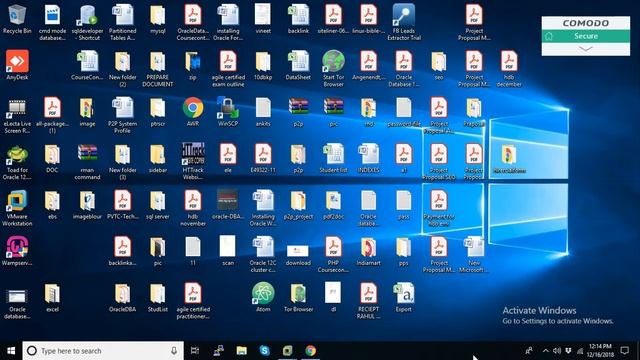
Task: Select the Wampserver desktop icon
Action: pos(17,251)
